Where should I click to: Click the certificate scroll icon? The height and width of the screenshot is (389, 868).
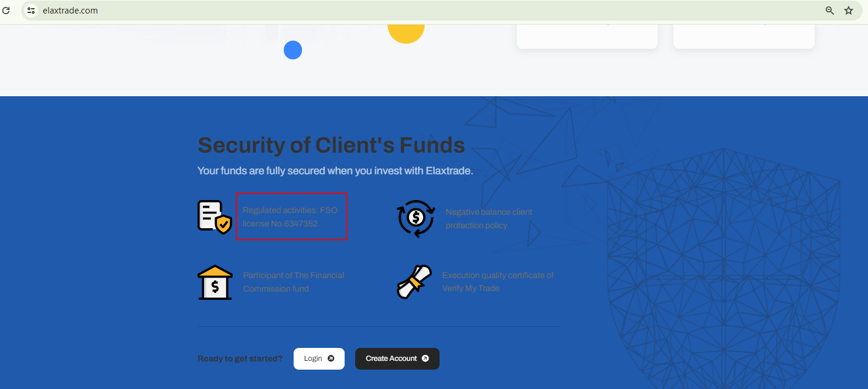tap(414, 282)
